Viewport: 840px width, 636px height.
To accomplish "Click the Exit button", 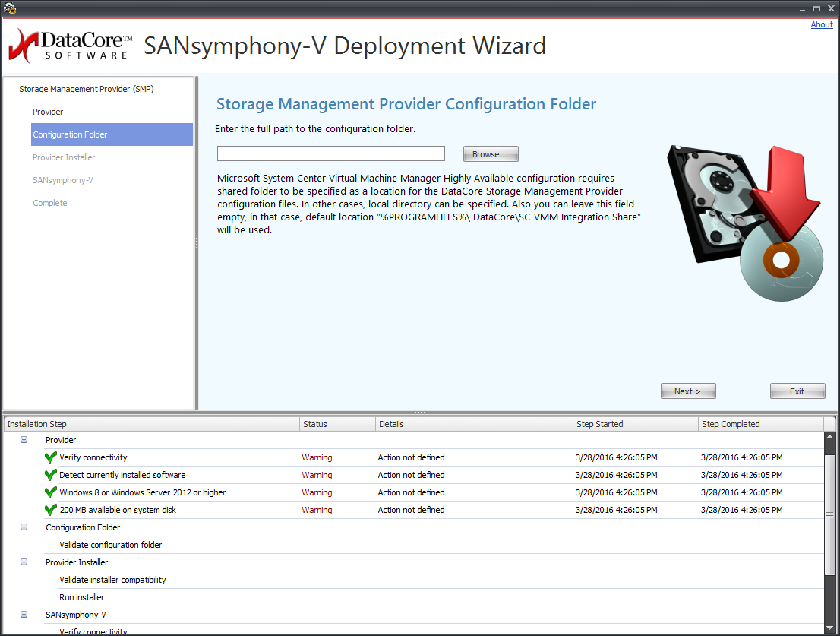I will click(797, 391).
